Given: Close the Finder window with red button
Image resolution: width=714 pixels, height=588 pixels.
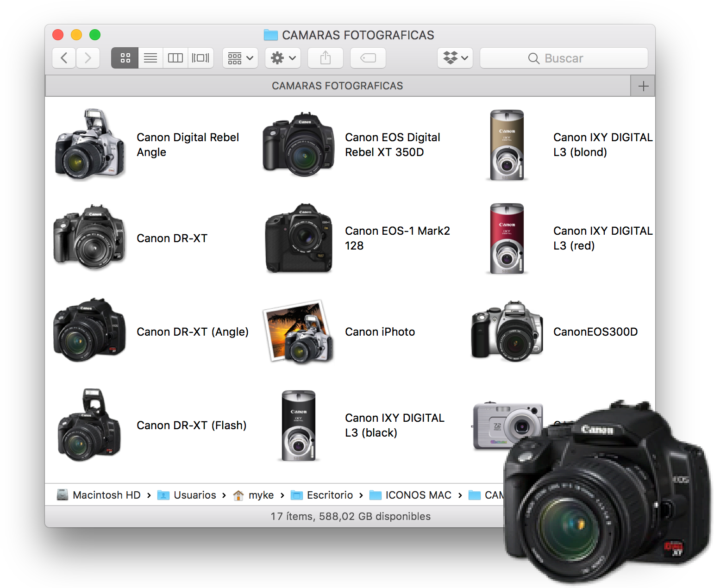Looking at the screenshot, I should click(58, 35).
